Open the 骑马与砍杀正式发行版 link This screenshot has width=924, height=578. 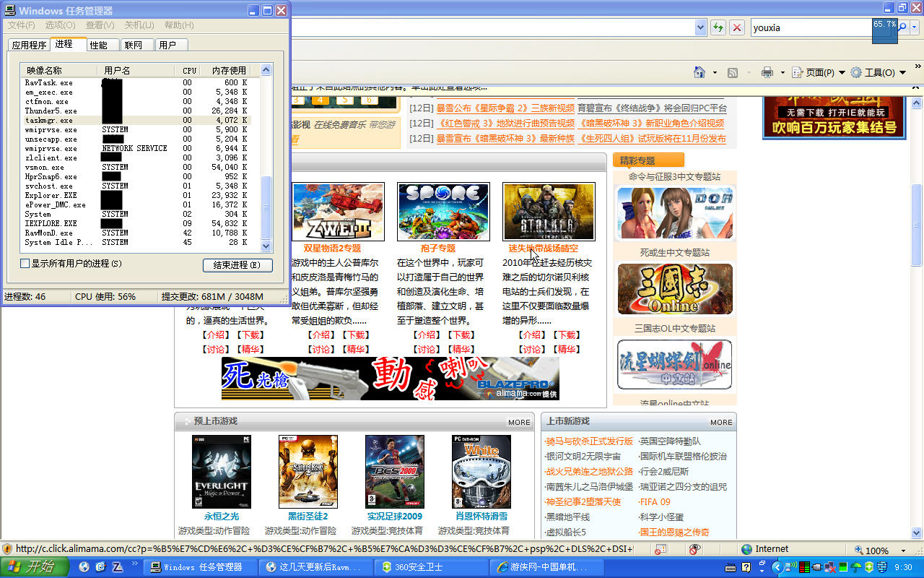589,441
